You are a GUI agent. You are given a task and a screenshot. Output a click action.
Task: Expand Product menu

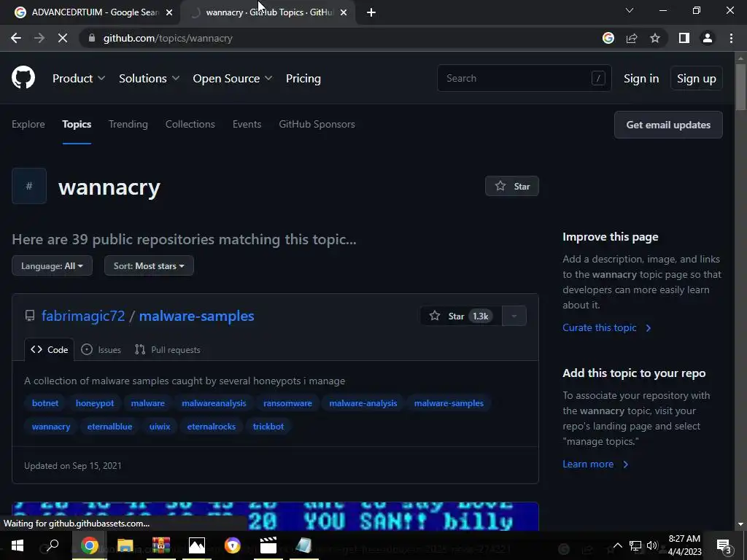coord(79,78)
